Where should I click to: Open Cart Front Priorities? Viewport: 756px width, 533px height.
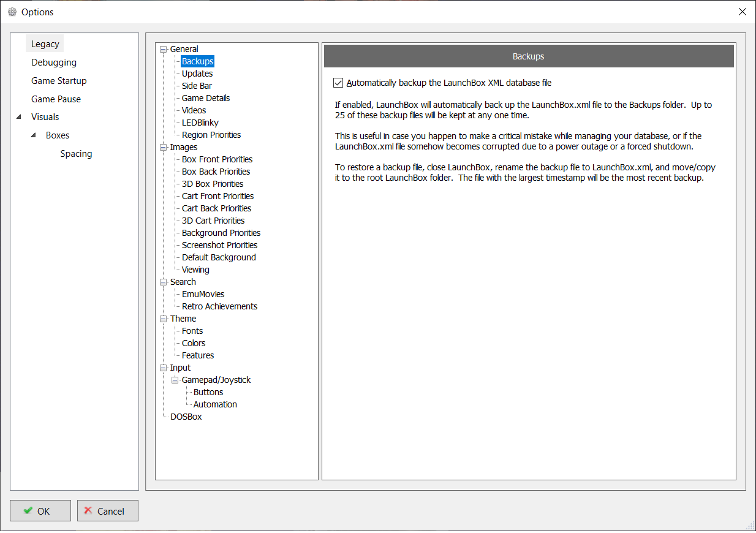point(217,196)
